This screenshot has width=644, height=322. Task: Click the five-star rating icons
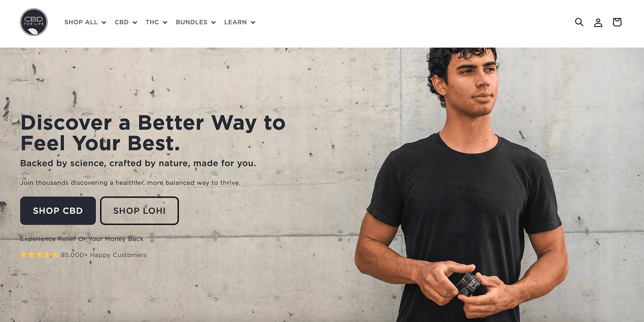click(x=39, y=255)
